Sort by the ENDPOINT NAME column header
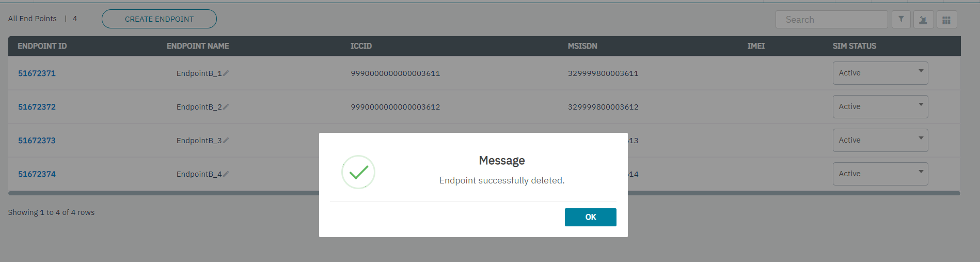The height and width of the screenshot is (262, 980). point(198,46)
